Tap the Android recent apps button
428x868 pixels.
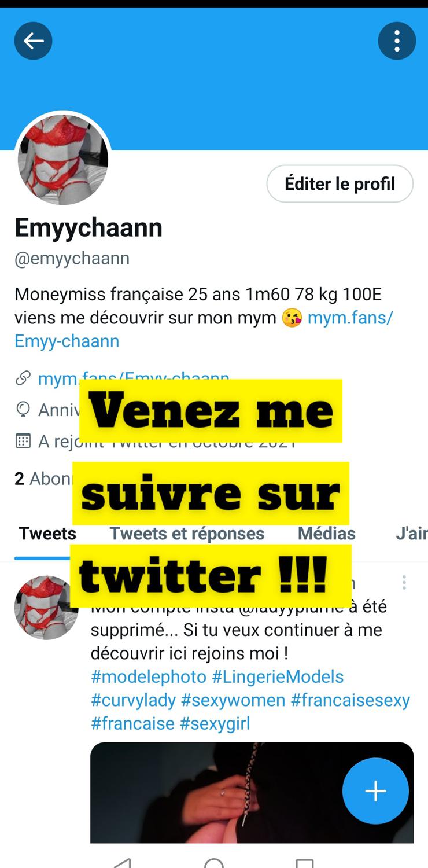click(x=305, y=863)
